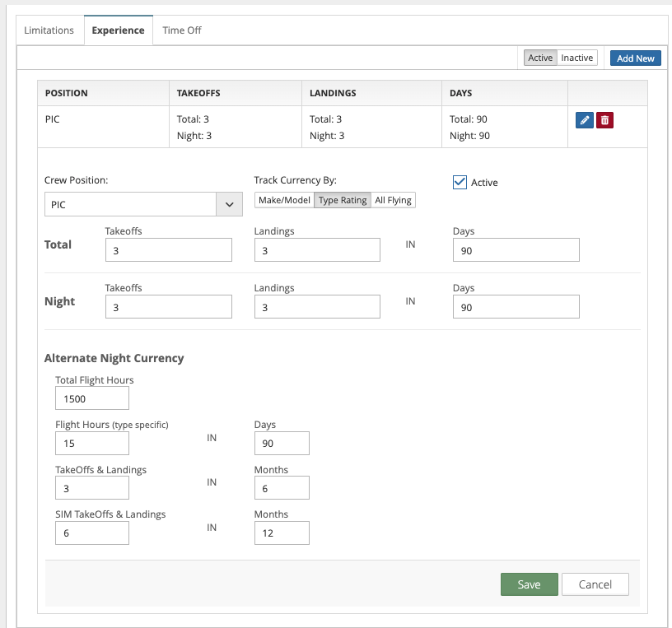This screenshot has height=628, width=672.
Task: Focus the Night Landings field
Action: tap(317, 307)
